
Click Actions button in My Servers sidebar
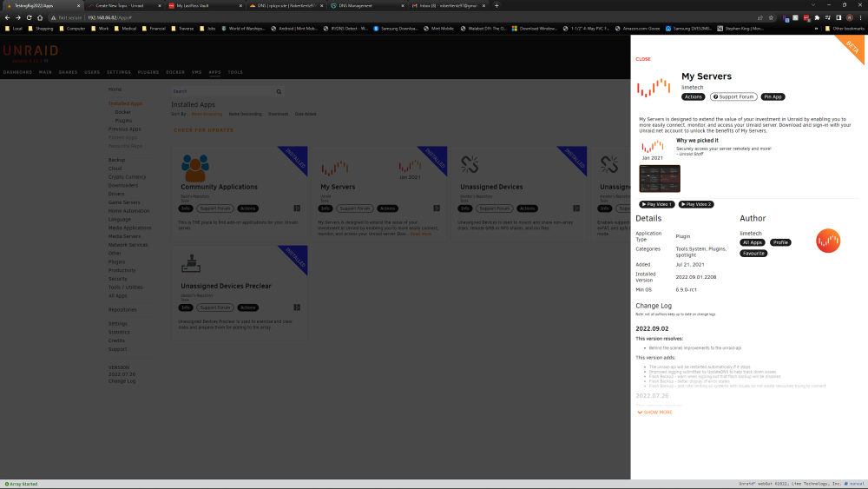[693, 97]
